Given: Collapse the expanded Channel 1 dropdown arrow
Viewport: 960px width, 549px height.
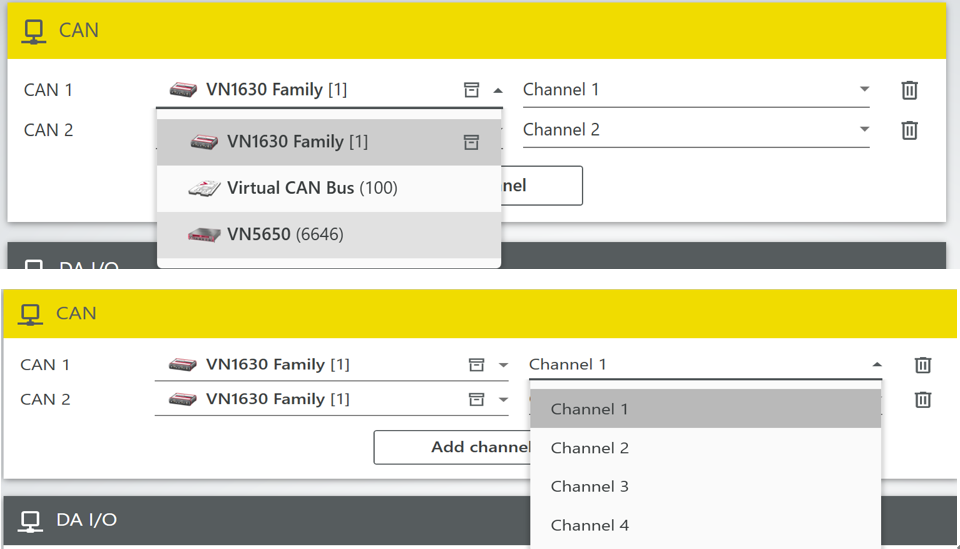Looking at the screenshot, I should pos(877,365).
